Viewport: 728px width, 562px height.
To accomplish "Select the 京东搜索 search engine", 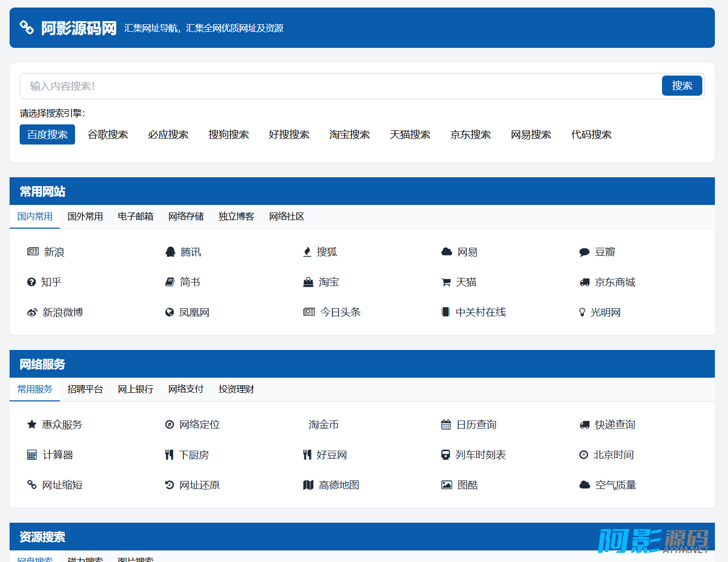I will 471,134.
